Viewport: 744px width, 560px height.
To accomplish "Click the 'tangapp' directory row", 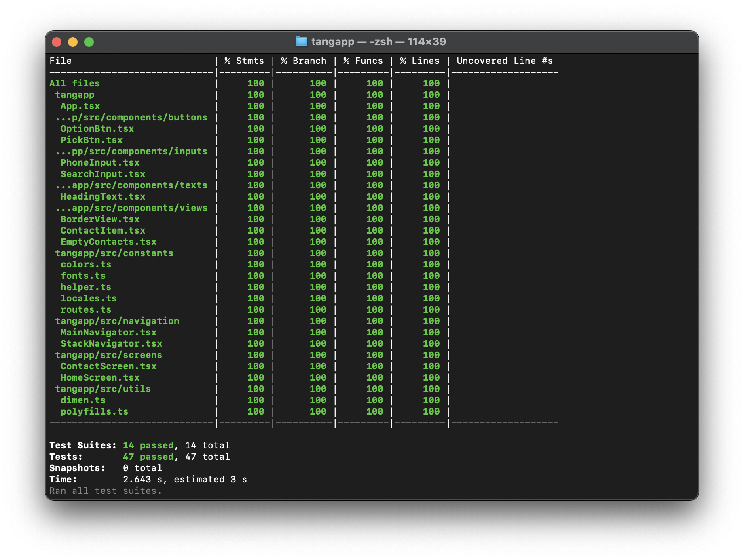I will [x=75, y=95].
